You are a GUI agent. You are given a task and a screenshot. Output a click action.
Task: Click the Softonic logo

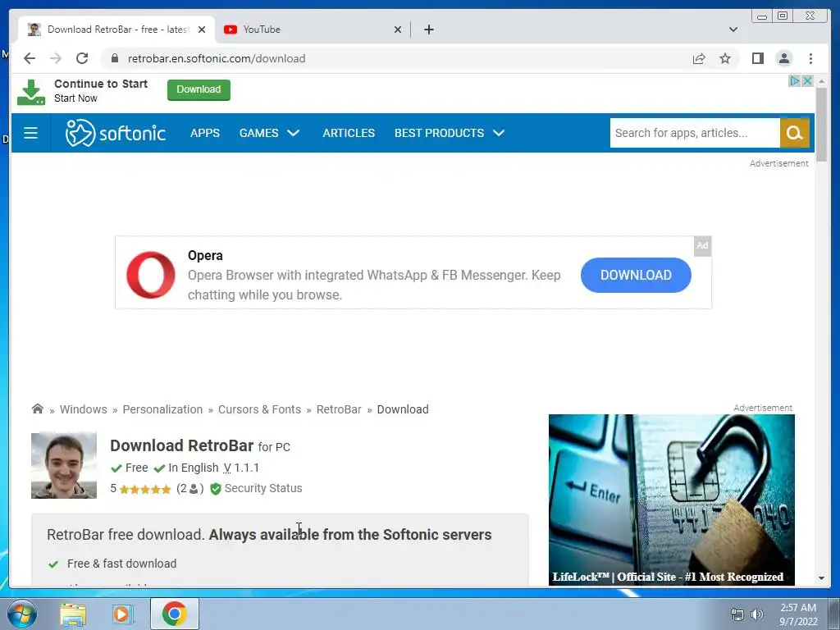click(115, 133)
